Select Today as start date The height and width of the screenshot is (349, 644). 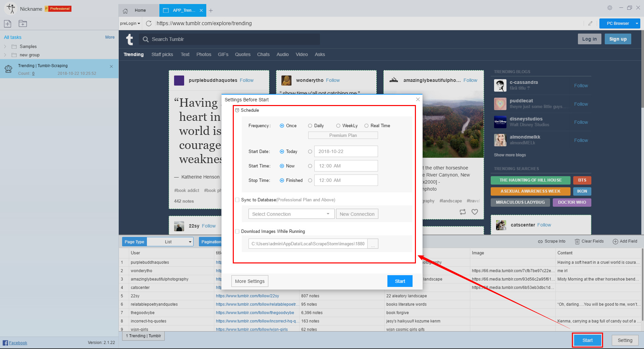(282, 152)
